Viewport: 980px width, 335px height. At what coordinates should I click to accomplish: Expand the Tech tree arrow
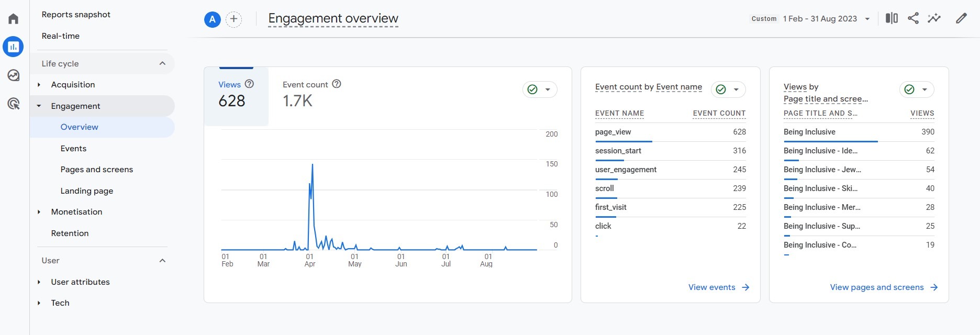click(39, 303)
